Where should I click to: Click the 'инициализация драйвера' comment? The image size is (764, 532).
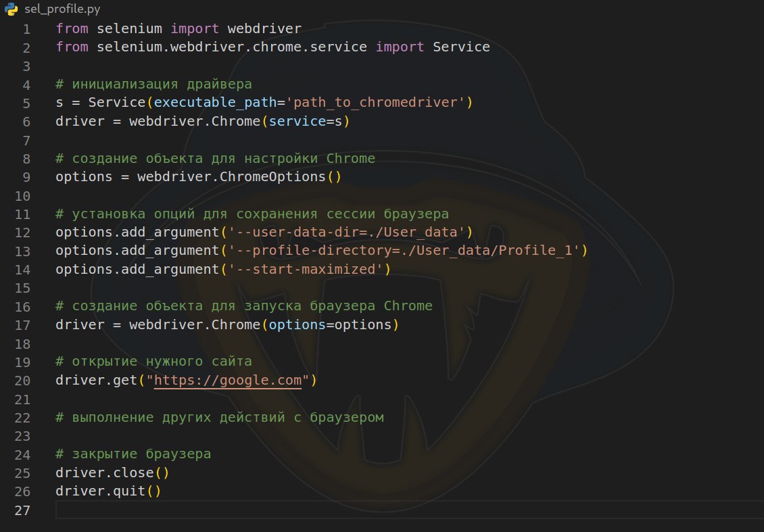coord(153,84)
